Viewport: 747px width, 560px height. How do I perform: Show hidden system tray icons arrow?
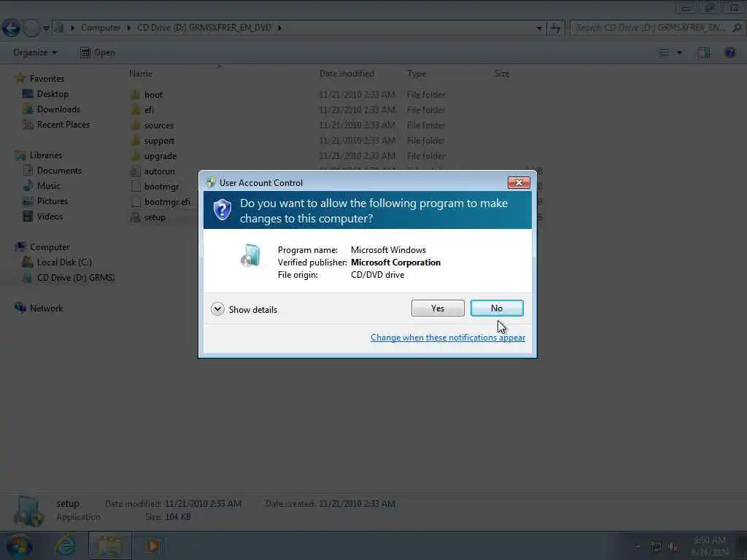638,547
